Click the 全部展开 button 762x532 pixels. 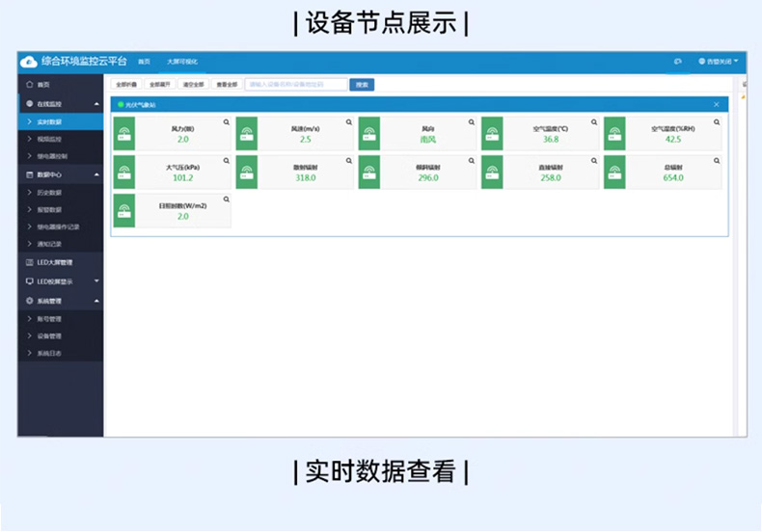click(x=160, y=85)
